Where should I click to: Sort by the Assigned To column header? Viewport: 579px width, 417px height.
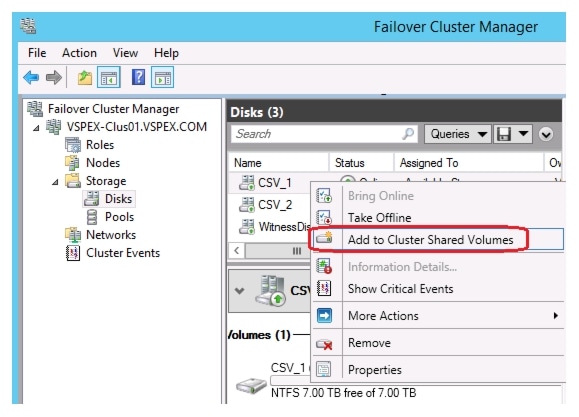coord(469,163)
